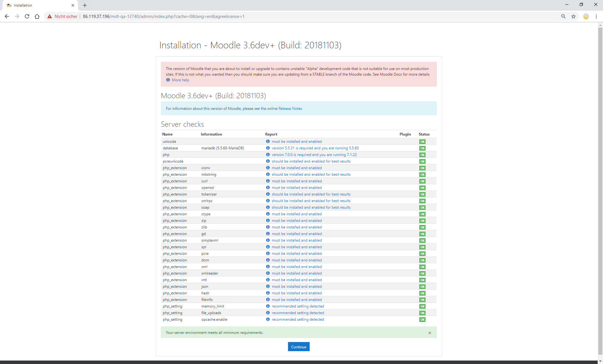Open database version requirement report link
This screenshot has height=364, width=603.
315,148
